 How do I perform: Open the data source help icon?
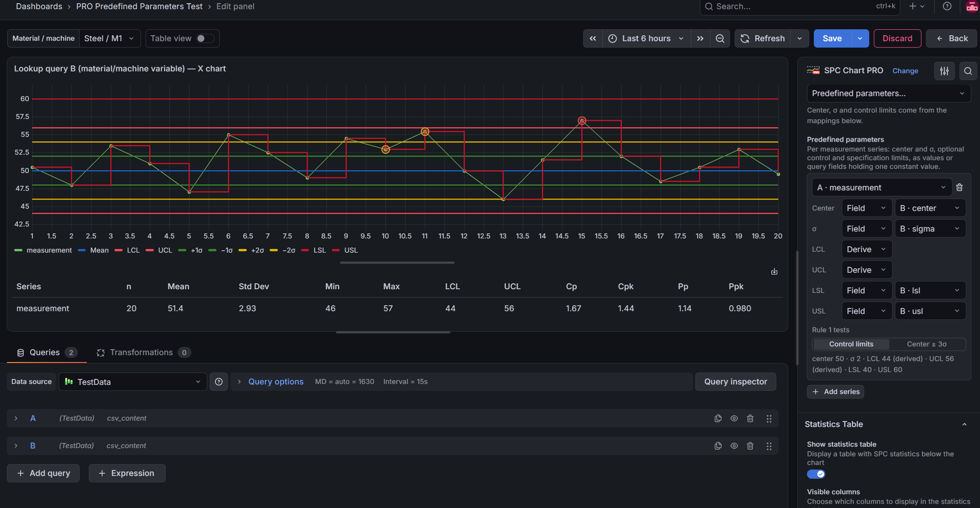pos(219,382)
